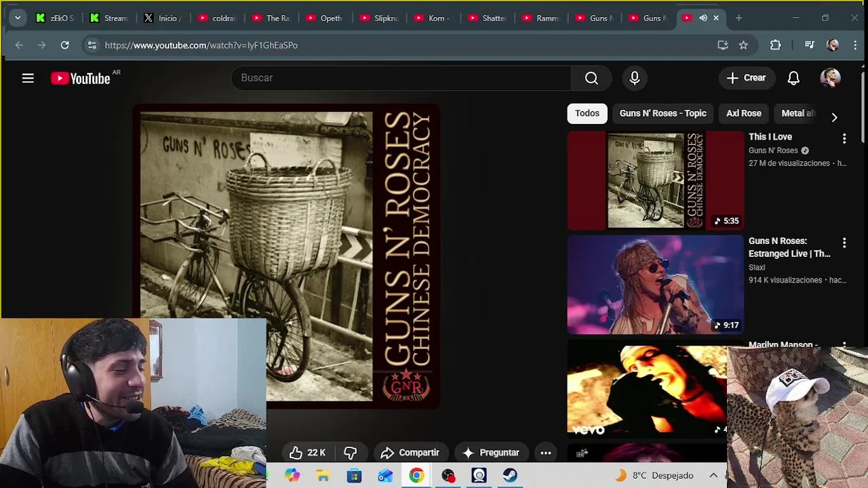Open Outlook from the taskbar
Viewport: 868px width, 488px height.
385,476
